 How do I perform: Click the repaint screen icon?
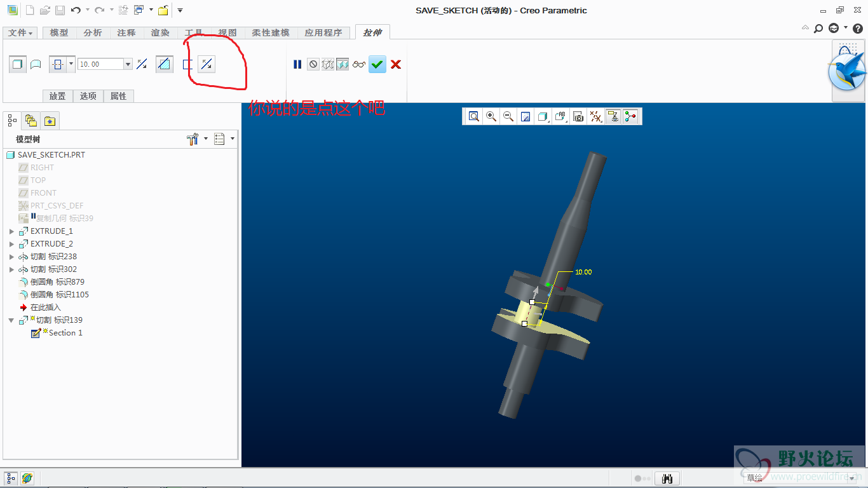526,116
